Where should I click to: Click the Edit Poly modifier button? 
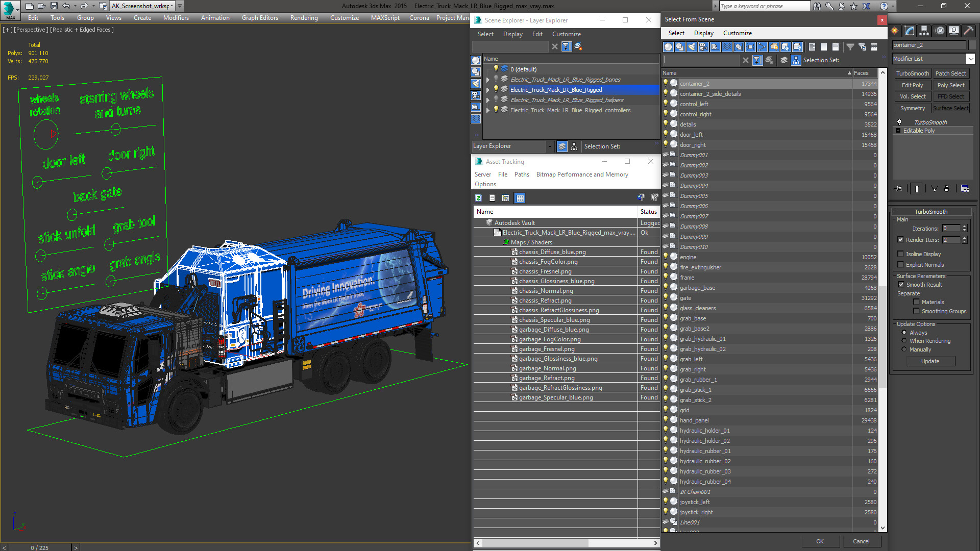click(912, 85)
